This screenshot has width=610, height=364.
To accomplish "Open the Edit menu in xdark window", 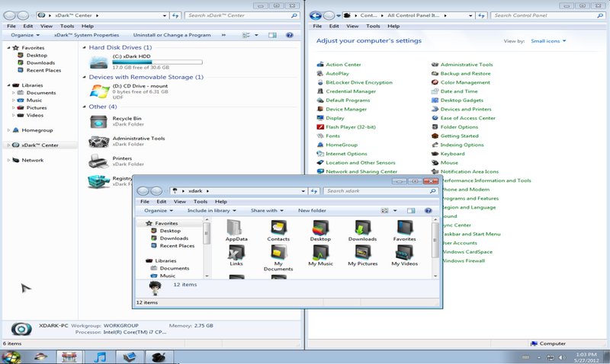I will [162, 202].
